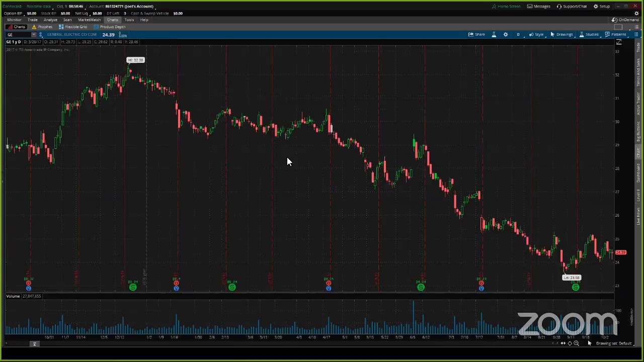Open the Setup menu
This screenshot has height=362, width=644.
click(x=601, y=6)
